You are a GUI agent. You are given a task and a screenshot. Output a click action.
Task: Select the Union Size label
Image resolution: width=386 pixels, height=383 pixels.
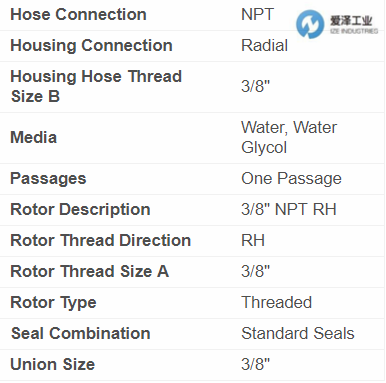[x=53, y=364]
